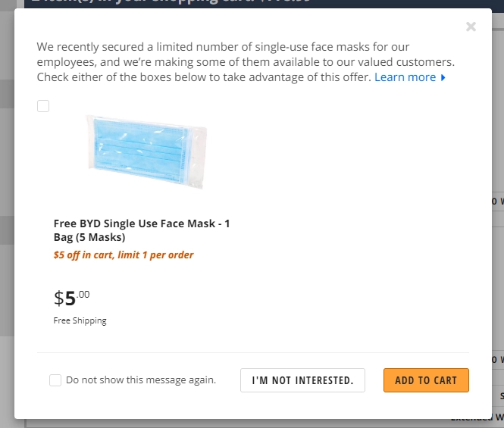Select the Free BYD Single Use Face Mask title
The image size is (504, 428).
tap(141, 223)
